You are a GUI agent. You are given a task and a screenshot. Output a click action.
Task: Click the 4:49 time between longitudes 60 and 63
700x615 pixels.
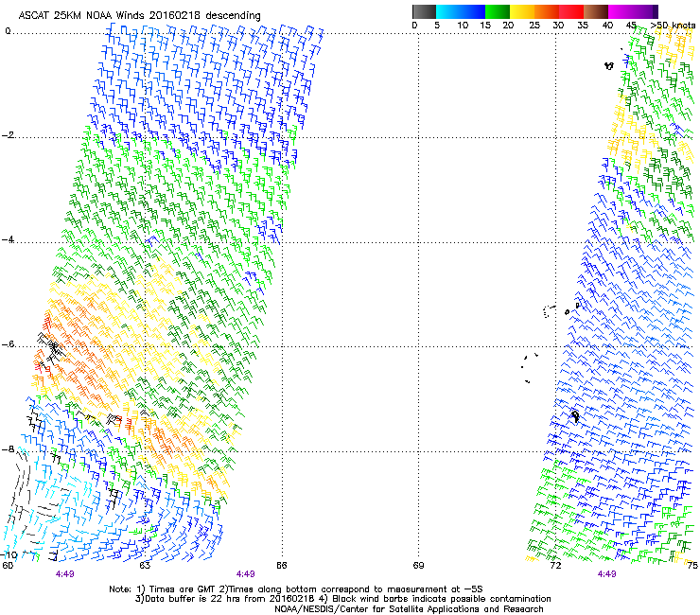click(x=64, y=574)
